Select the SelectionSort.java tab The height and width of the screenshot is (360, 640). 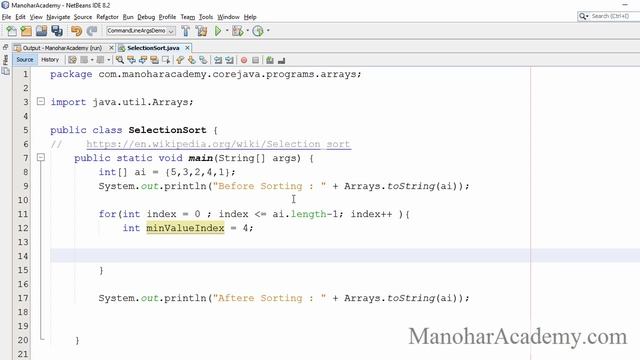coord(153,48)
